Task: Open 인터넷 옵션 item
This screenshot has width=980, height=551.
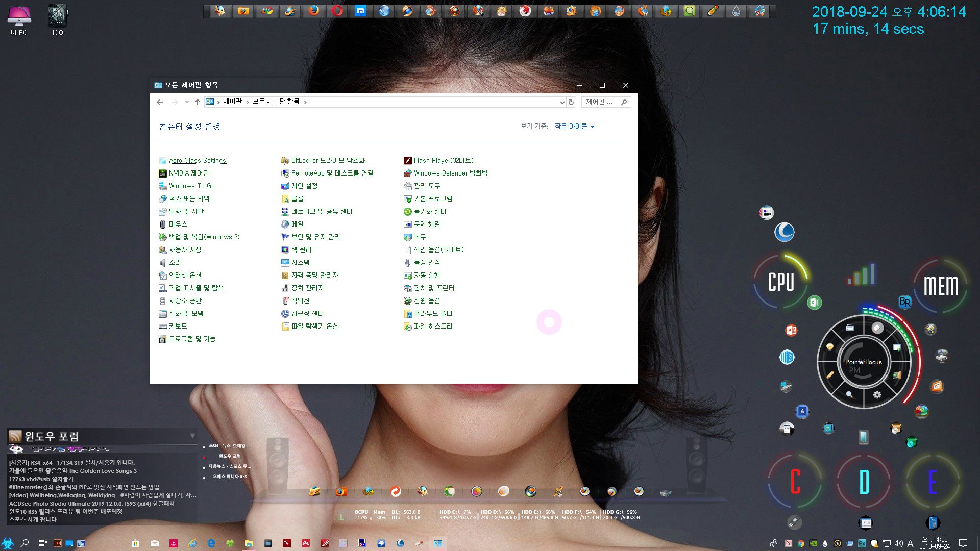Action: tap(180, 275)
